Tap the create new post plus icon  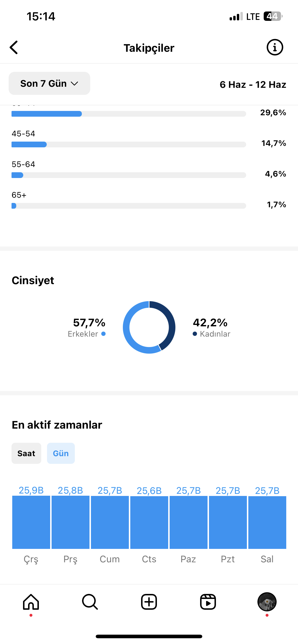[x=149, y=602]
